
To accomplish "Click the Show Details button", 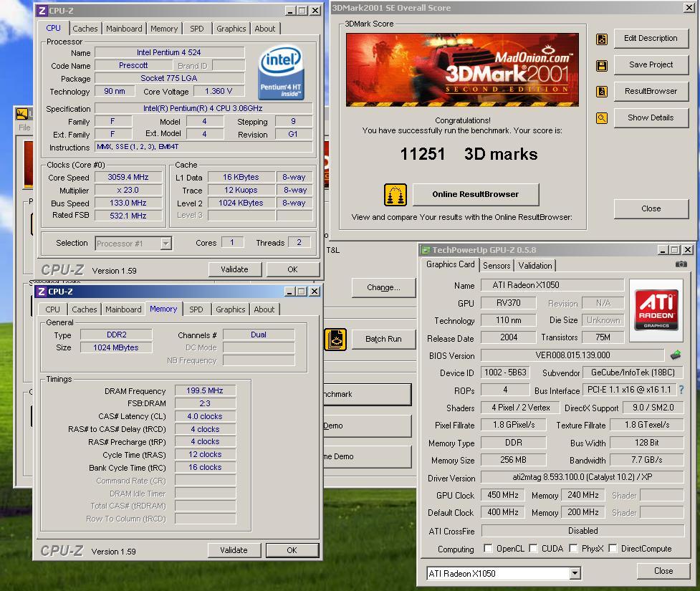I will click(651, 118).
